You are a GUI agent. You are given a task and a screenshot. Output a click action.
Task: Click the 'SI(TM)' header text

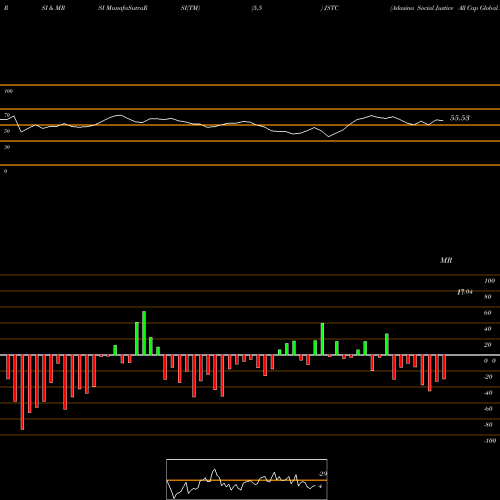click(190, 8)
